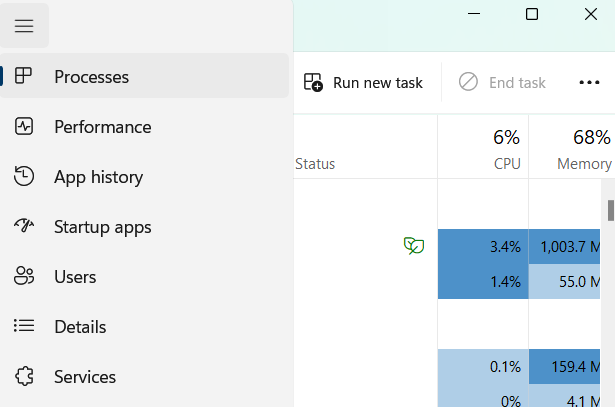Click the vertical scrollbar thumb
615x407 pixels.
[610, 209]
